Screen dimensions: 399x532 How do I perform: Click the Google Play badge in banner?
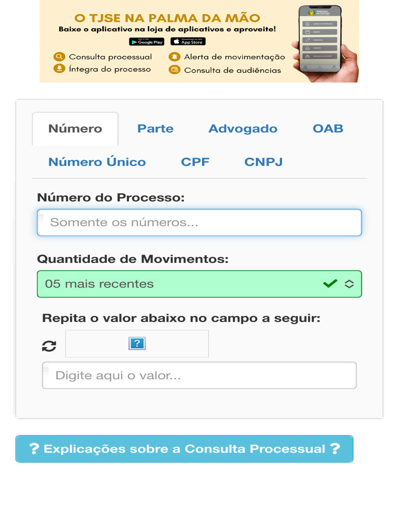(147, 42)
